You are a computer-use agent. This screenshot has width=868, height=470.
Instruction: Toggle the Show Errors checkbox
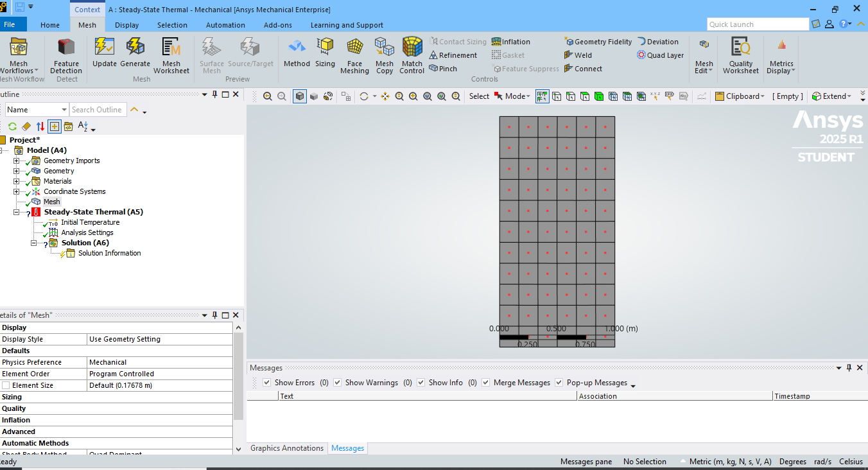coord(267,383)
